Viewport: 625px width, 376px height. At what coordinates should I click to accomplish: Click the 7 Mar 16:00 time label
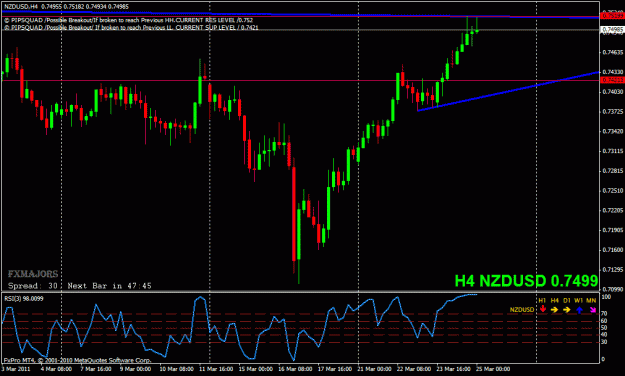point(96,369)
